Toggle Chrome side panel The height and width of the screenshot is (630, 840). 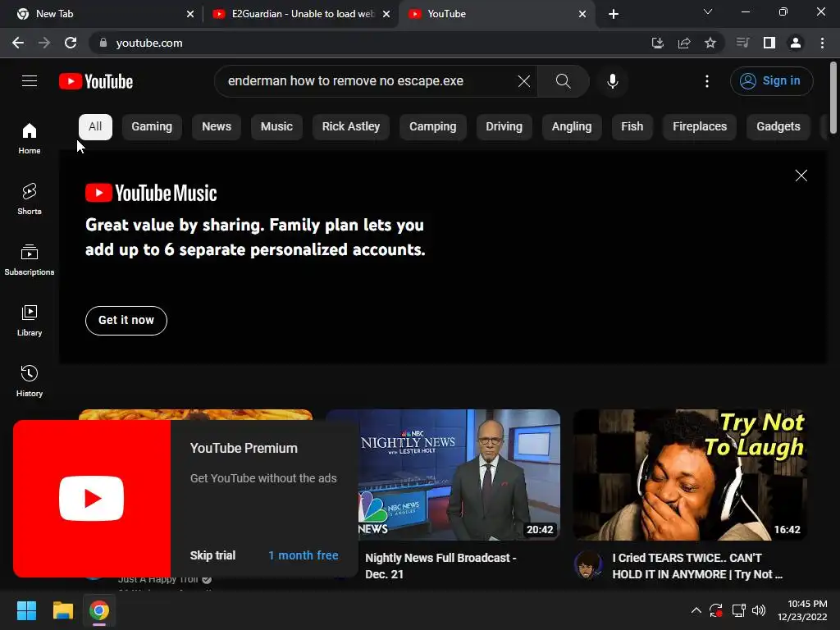pyautogui.click(x=769, y=43)
